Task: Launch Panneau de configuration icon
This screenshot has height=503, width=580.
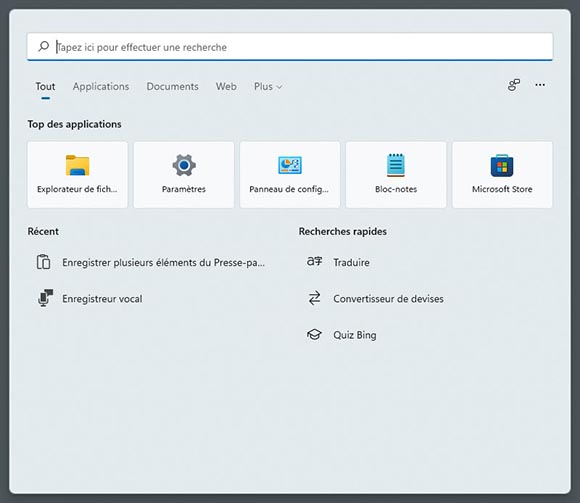Action: click(290, 165)
